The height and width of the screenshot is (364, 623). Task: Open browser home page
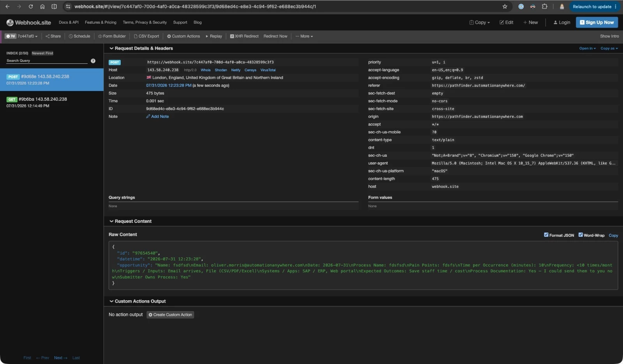42,7
